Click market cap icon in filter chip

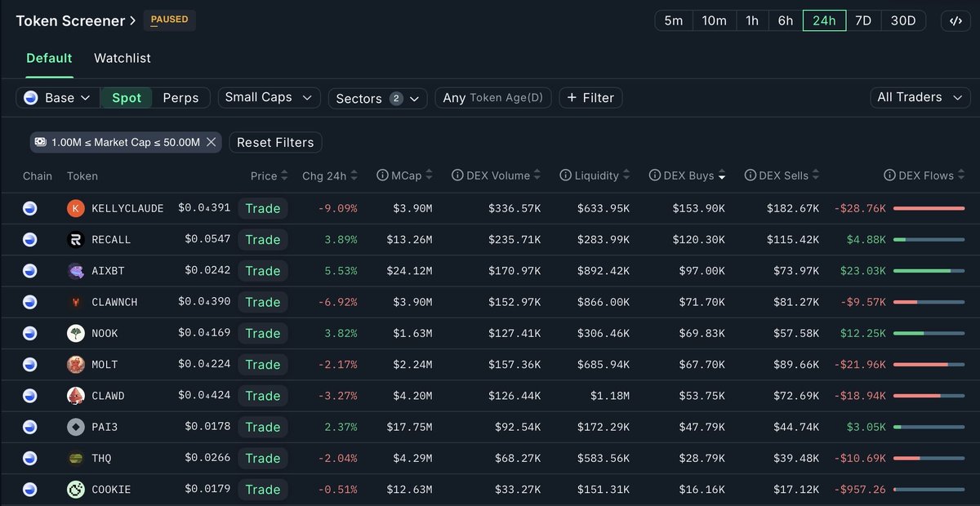40,142
